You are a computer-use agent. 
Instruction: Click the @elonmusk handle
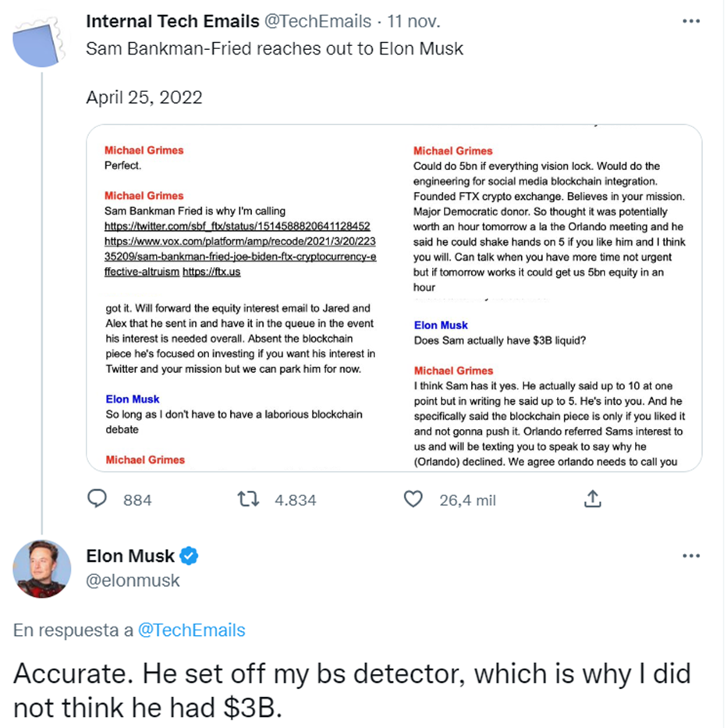pyautogui.click(x=133, y=581)
